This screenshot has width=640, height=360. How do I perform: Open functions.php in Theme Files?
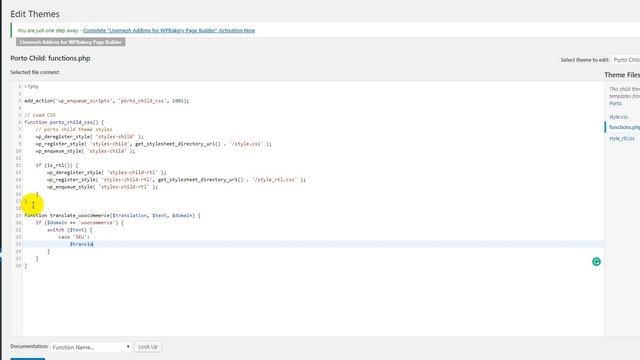(624, 127)
